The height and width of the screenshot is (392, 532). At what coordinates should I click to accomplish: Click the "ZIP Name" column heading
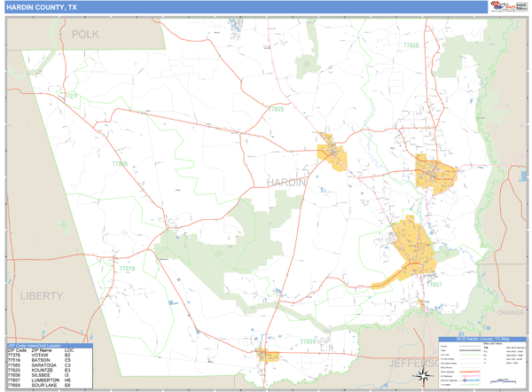pyautogui.click(x=42, y=350)
